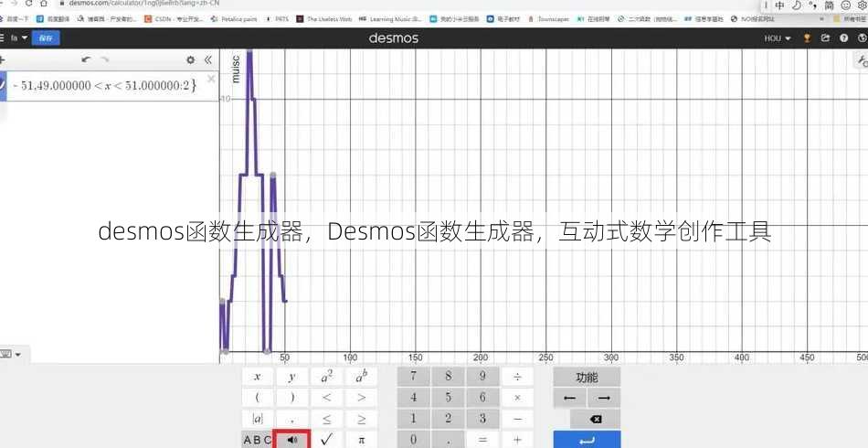Click the blue enter key

(587, 440)
